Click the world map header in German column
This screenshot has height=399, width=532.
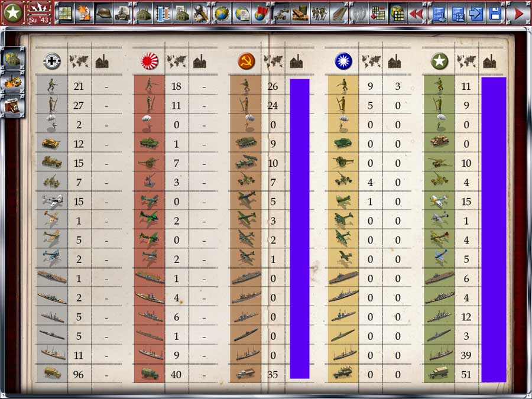79,61
